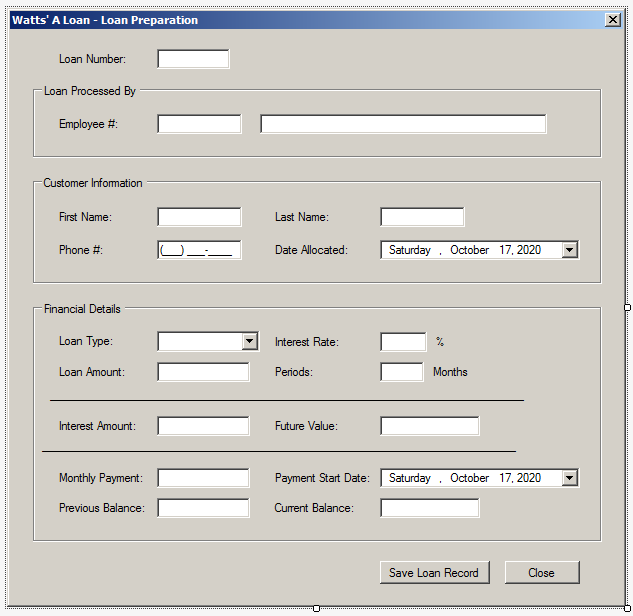Expand the Loan Type combo box arrow
633x616 pixels.
point(250,342)
